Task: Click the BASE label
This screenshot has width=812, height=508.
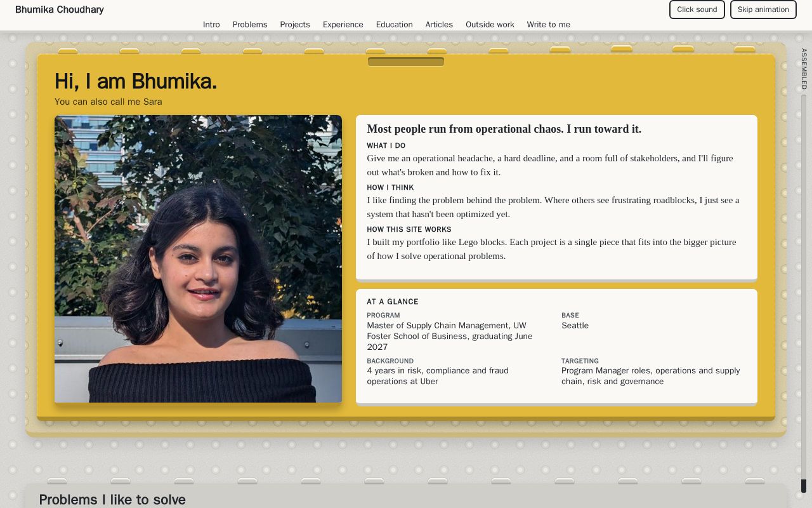Action: click(x=570, y=315)
